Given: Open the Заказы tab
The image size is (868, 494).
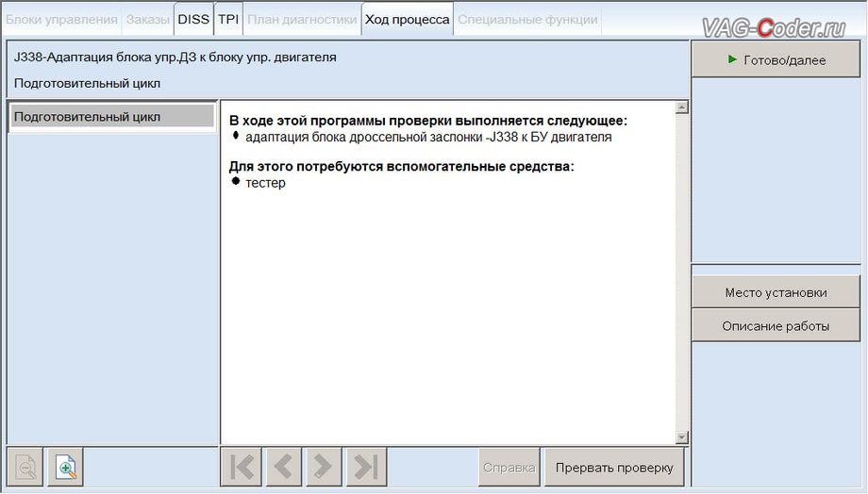Looking at the screenshot, I should pos(147,20).
